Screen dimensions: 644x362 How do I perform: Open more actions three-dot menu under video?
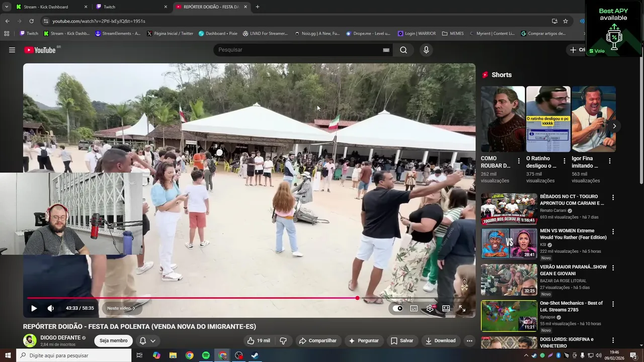click(x=469, y=340)
